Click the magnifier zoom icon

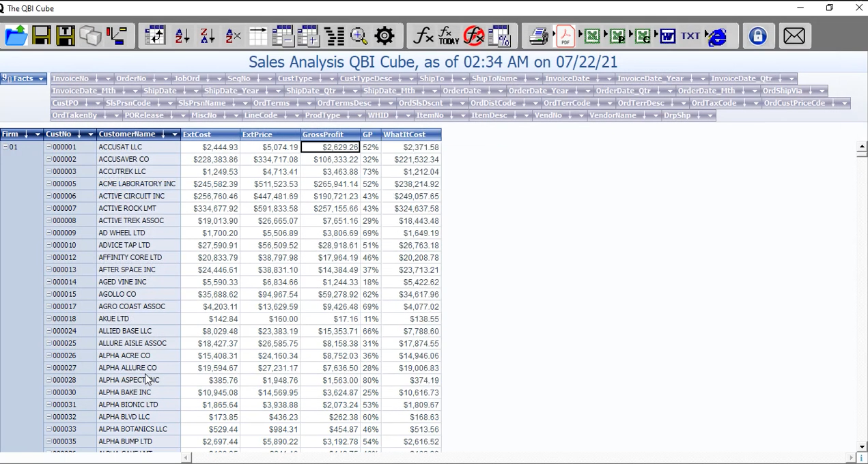pos(359,35)
